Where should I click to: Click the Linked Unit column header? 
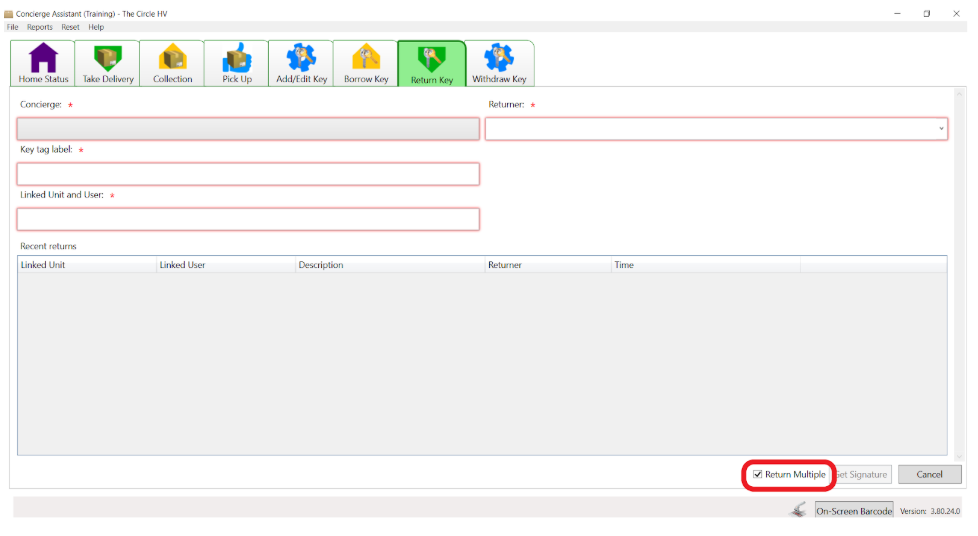pyautogui.click(x=87, y=265)
